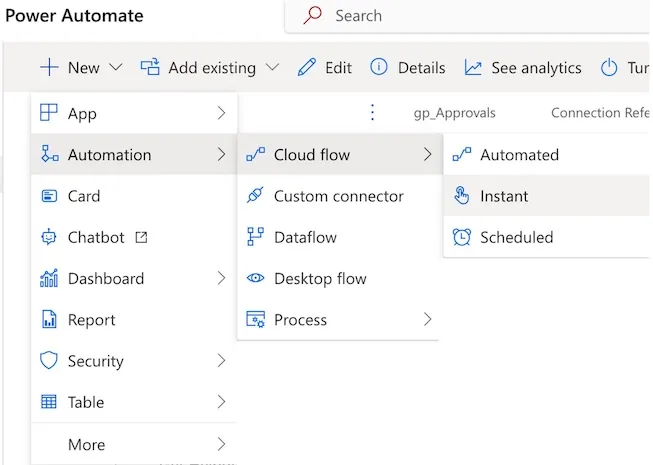Expand the Add existing dropdown chevron
Screen dimensions: 653x465
272,67
